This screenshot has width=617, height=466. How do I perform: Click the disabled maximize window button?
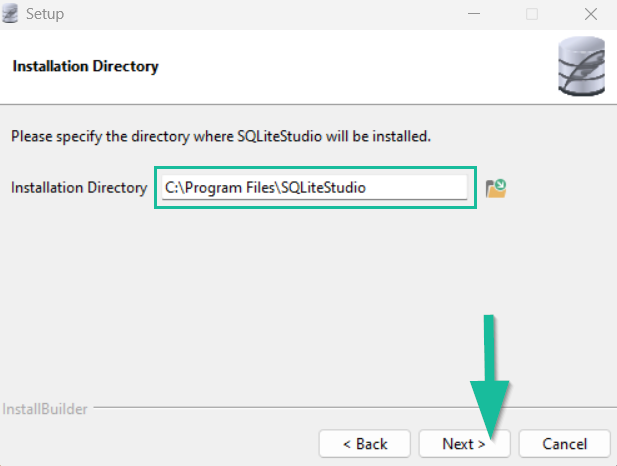531,14
